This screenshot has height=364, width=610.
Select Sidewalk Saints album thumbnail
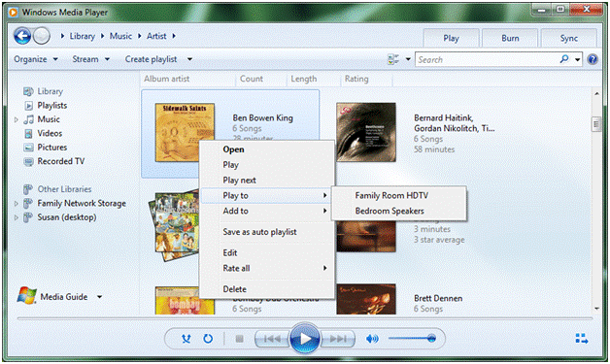click(185, 133)
